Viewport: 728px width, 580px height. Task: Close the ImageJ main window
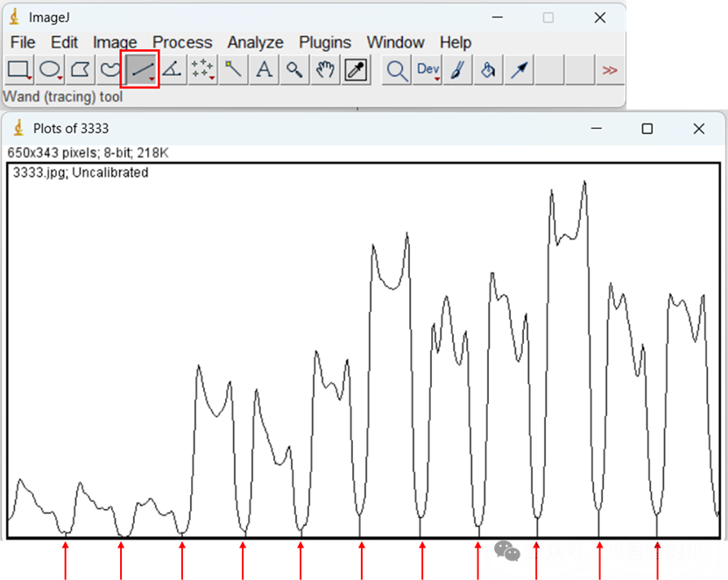coord(600,18)
